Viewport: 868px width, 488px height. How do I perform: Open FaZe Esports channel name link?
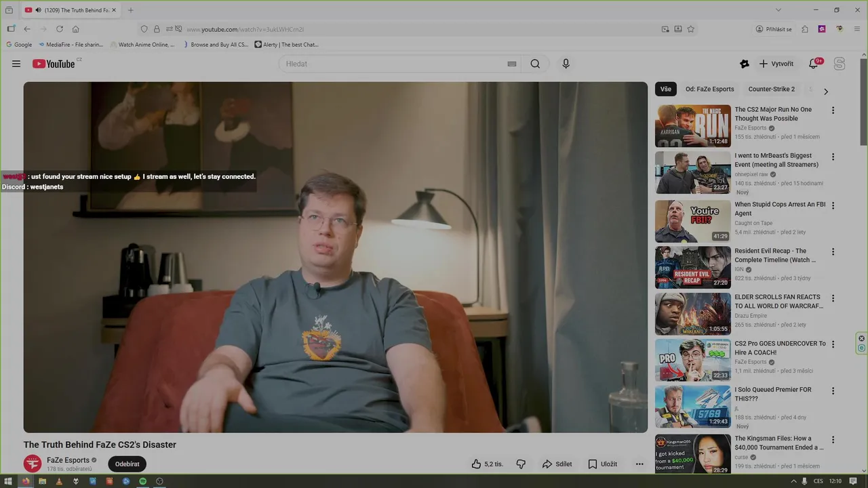tap(68, 460)
